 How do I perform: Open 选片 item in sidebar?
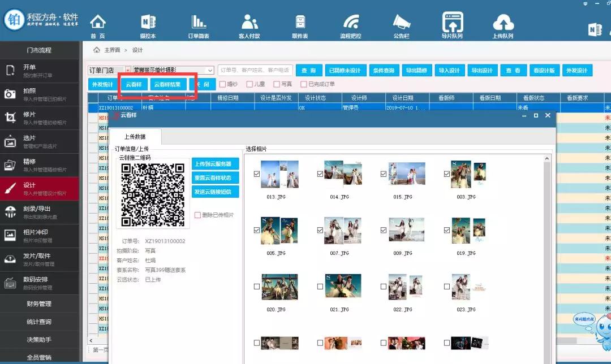[39, 142]
